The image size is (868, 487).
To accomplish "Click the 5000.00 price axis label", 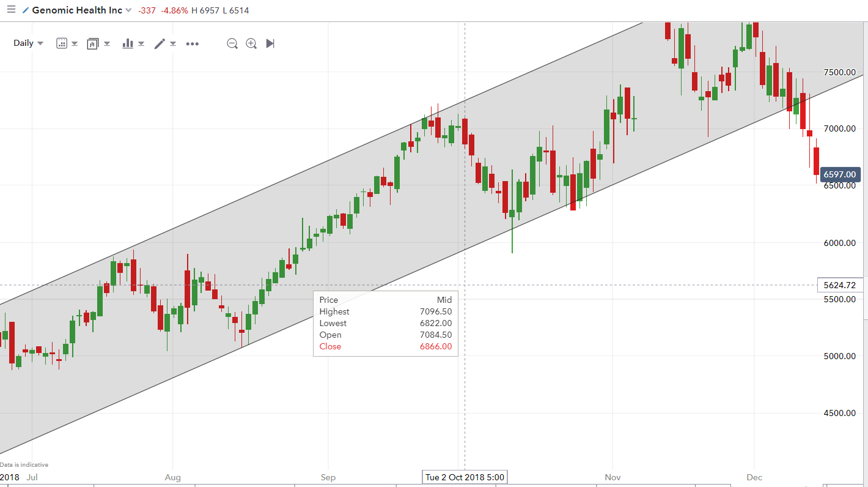I will coord(839,356).
